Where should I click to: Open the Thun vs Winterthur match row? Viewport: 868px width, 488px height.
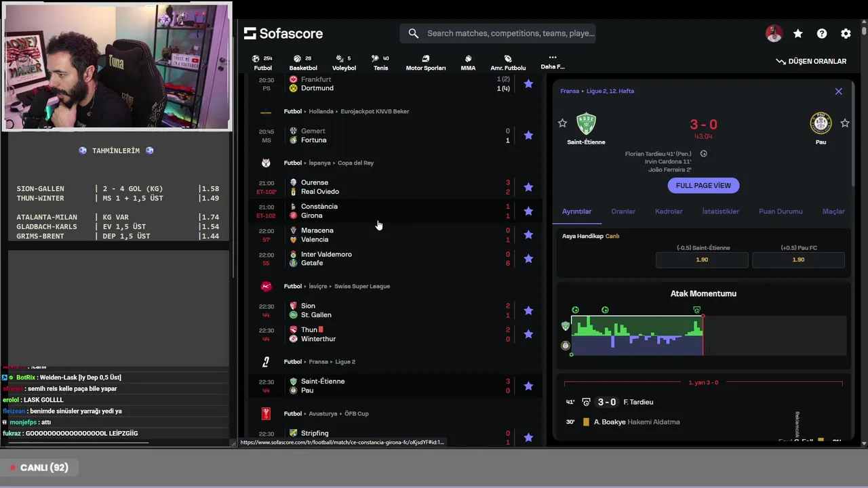[x=395, y=334]
